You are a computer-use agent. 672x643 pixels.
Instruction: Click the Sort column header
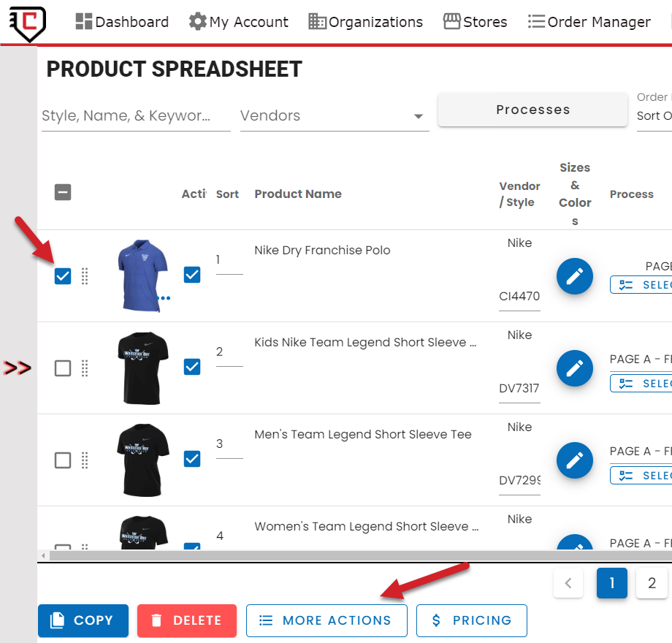click(x=227, y=194)
